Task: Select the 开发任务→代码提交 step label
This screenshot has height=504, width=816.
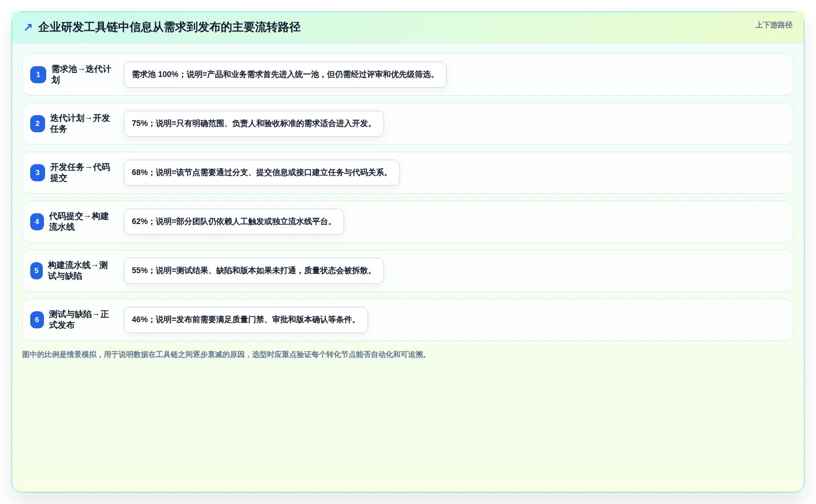Action: [80, 173]
